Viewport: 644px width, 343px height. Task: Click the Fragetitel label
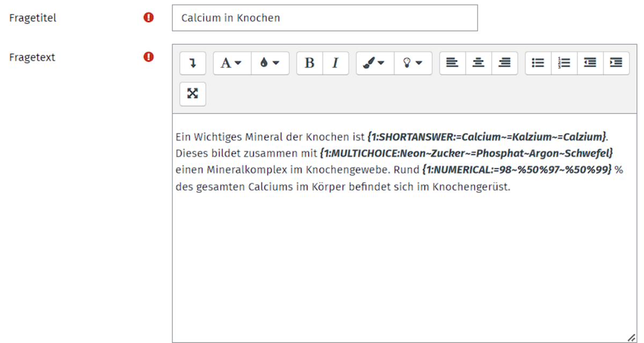pos(33,18)
